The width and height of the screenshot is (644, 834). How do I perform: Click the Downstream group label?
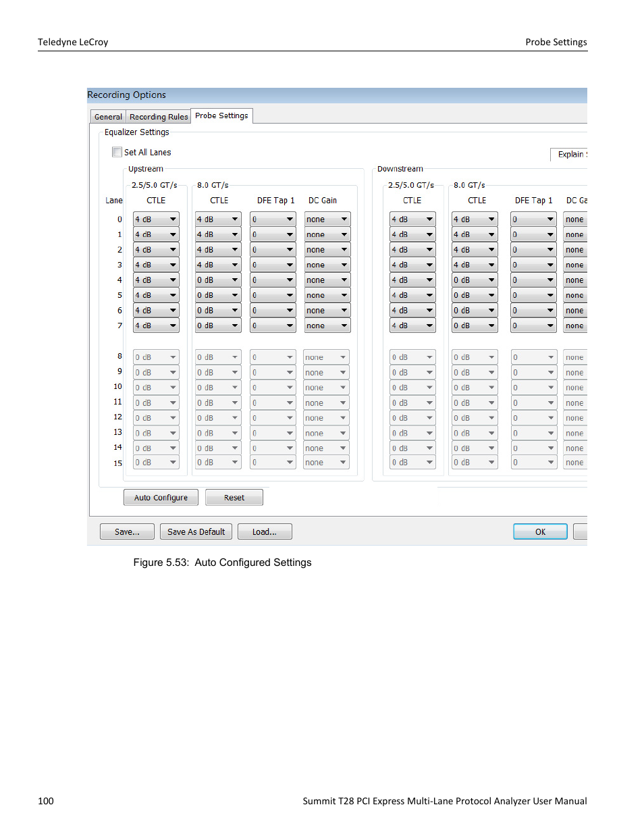pos(400,169)
